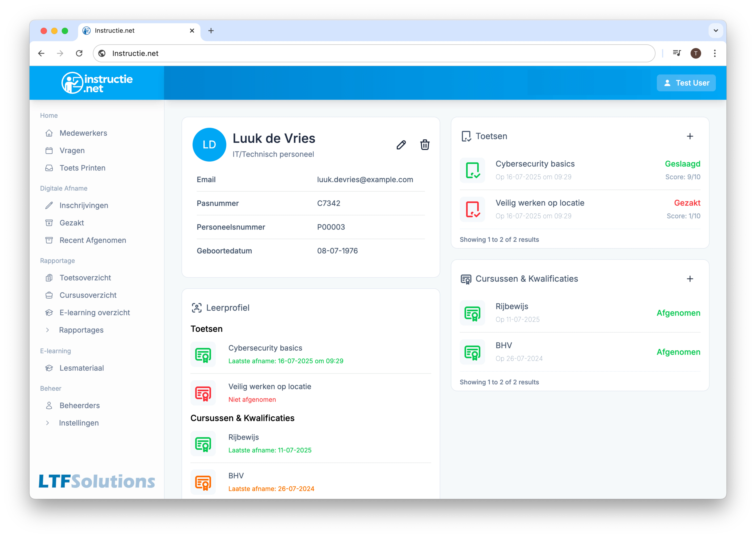Click the Toets Printen tray icon
Image resolution: width=756 pixels, height=538 pixels.
[x=49, y=168]
